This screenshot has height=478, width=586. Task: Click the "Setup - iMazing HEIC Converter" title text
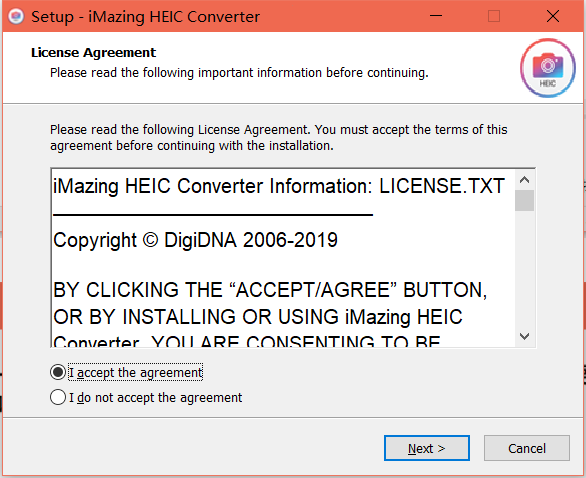pos(145,17)
